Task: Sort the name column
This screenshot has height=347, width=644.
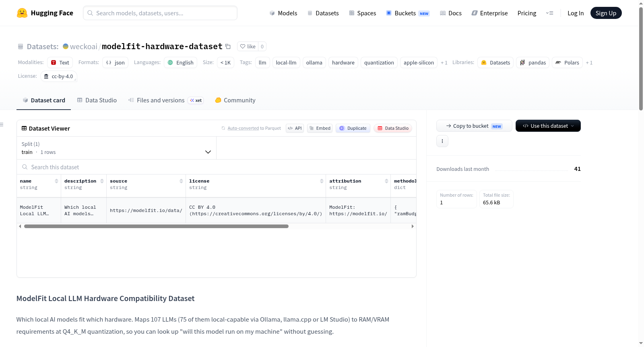Action: point(56,181)
